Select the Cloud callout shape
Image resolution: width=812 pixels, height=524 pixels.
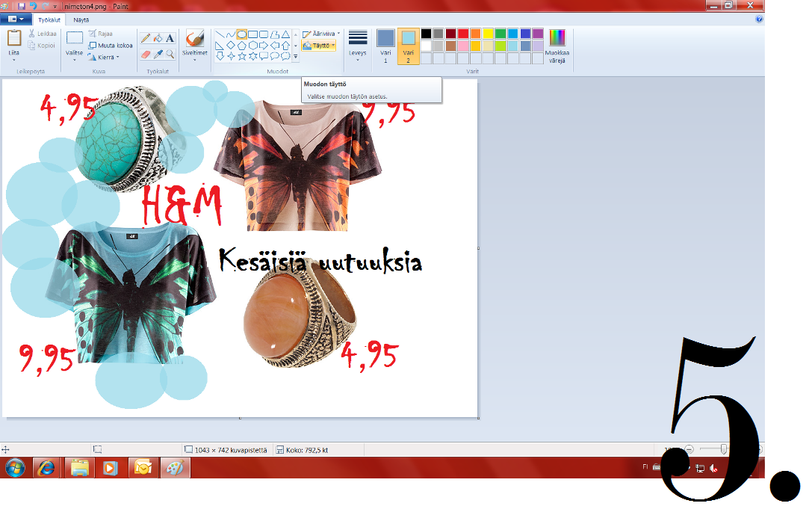[285, 56]
